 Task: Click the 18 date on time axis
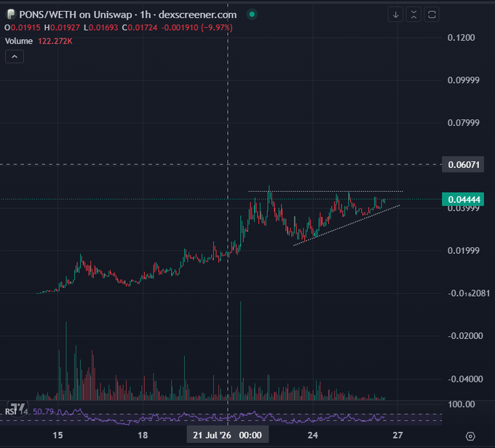[143, 436]
